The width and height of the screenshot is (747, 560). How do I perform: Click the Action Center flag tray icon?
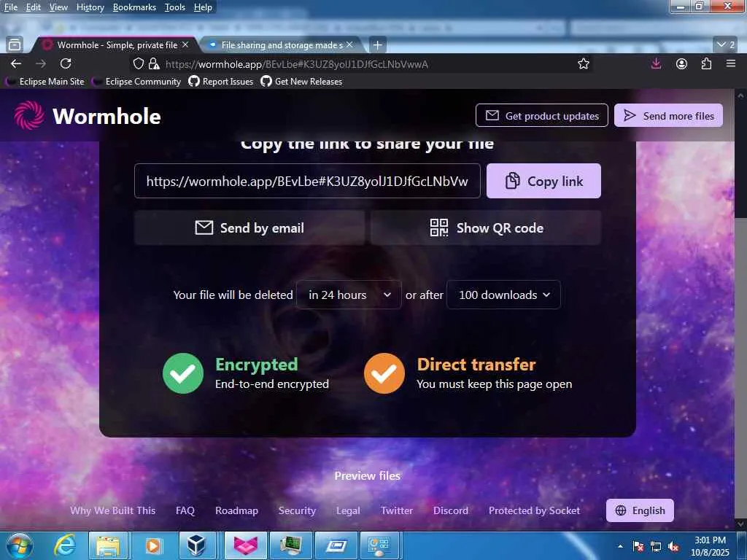pos(638,545)
